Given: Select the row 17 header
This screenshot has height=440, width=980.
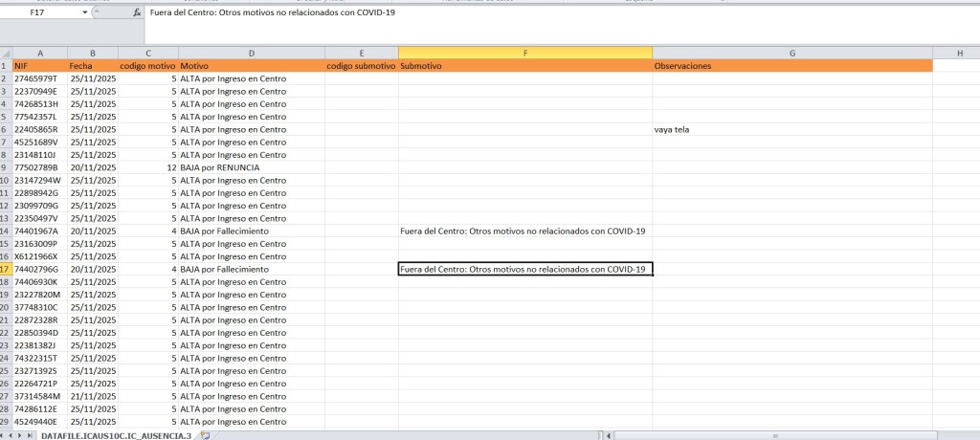Looking at the screenshot, I should tap(6, 270).
